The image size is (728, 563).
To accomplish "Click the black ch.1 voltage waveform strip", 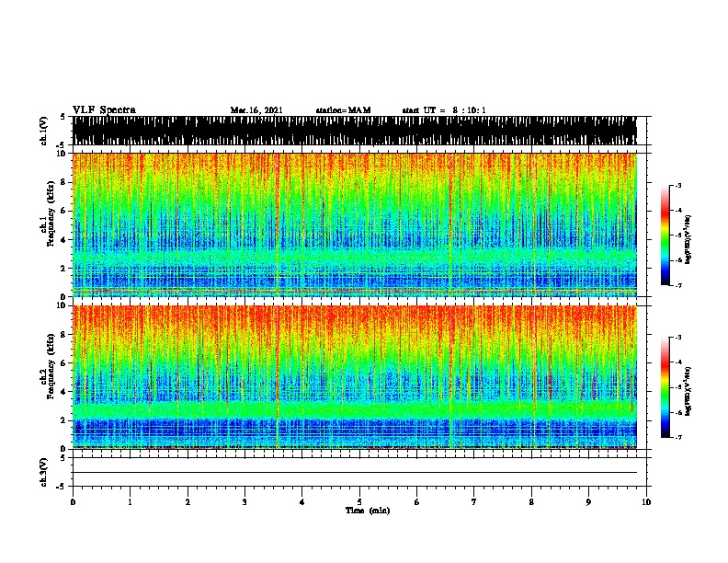I will tap(355, 131).
